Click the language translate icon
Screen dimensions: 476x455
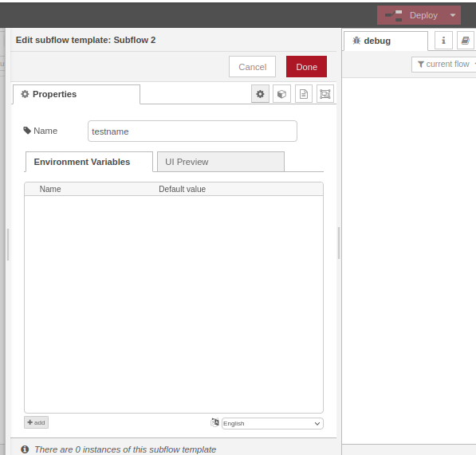[x=214, y=422]
